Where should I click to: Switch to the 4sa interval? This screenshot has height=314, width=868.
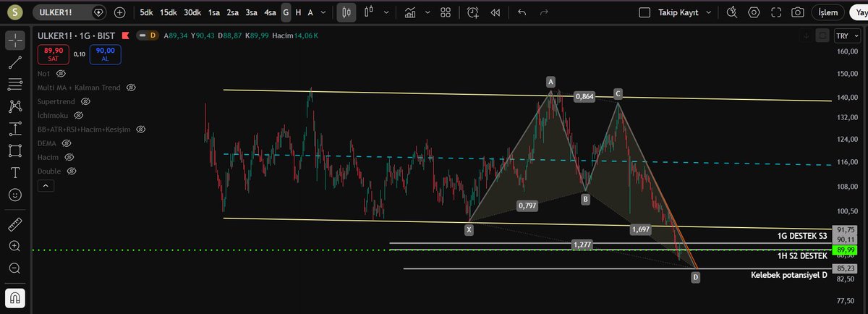pos(270,12)
